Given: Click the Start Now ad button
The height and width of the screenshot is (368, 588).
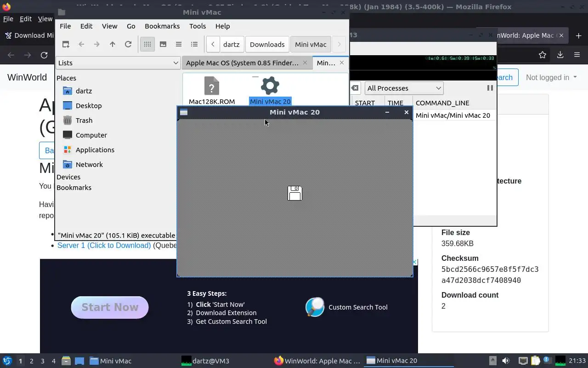Looking at the screenshot, I should coord(110,307).
